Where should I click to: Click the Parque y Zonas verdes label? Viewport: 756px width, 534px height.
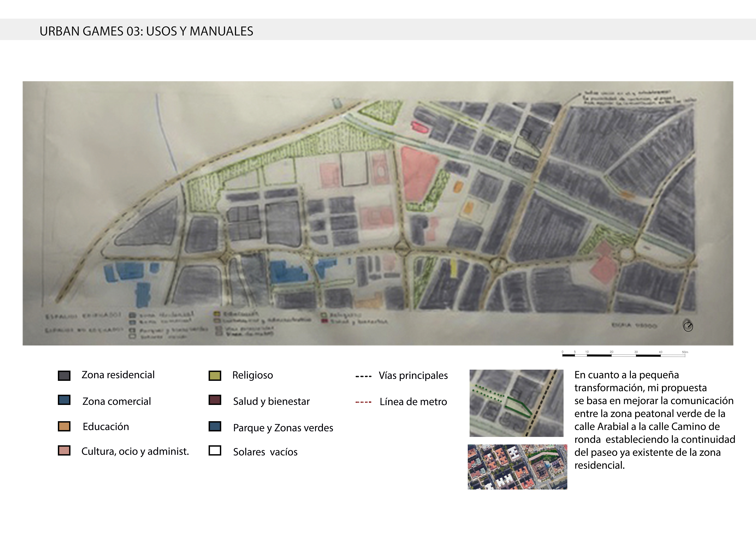pyautogui.click(x=283, y=428)
